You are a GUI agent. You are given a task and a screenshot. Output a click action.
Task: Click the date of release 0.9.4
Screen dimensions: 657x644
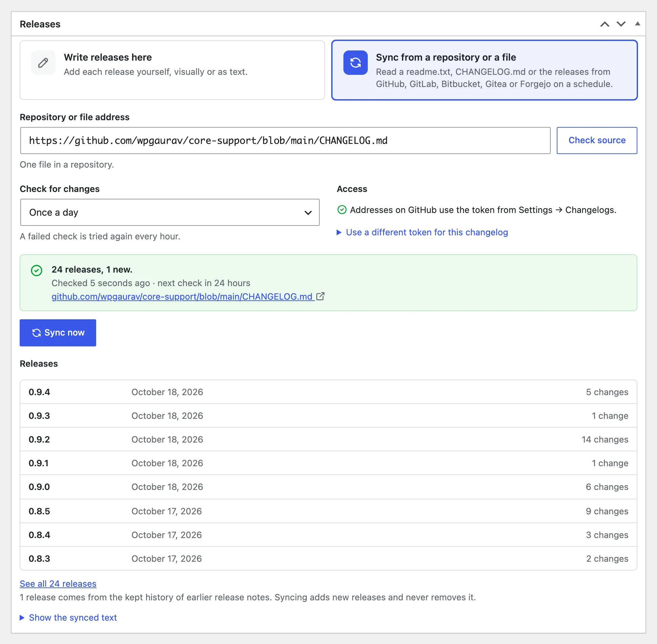click(x=167, y=392)
